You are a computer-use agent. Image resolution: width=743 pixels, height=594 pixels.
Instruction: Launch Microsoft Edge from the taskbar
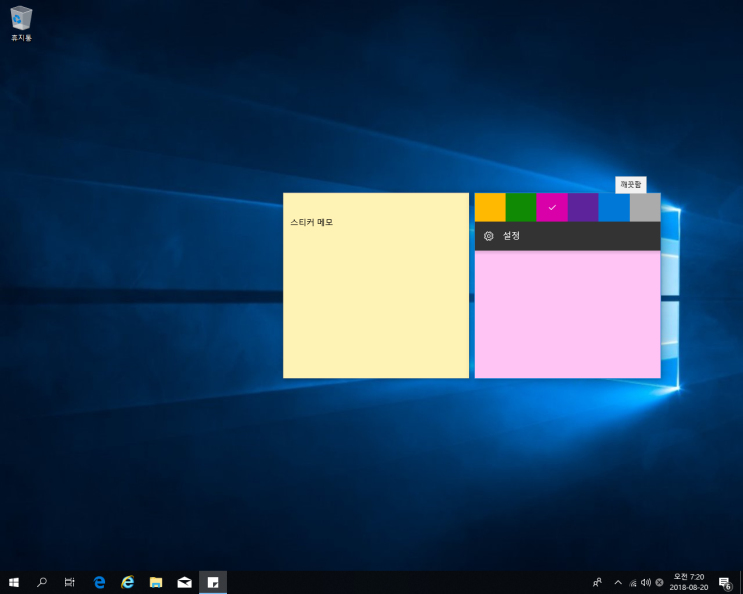[99, 582]
